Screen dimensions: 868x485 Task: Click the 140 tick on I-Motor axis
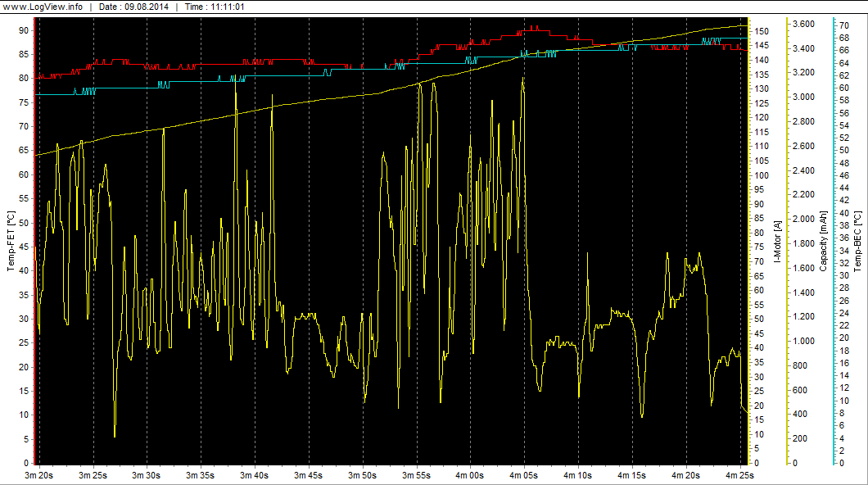coord(762,60)
